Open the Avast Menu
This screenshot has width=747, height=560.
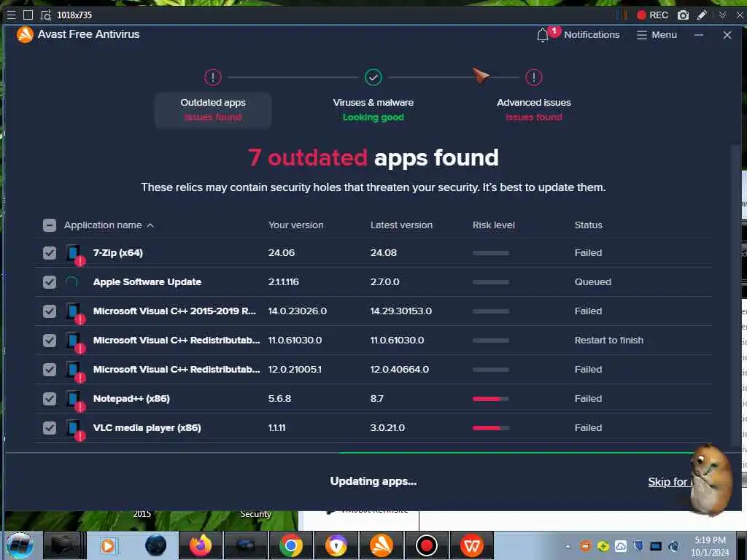coord(657,35)
